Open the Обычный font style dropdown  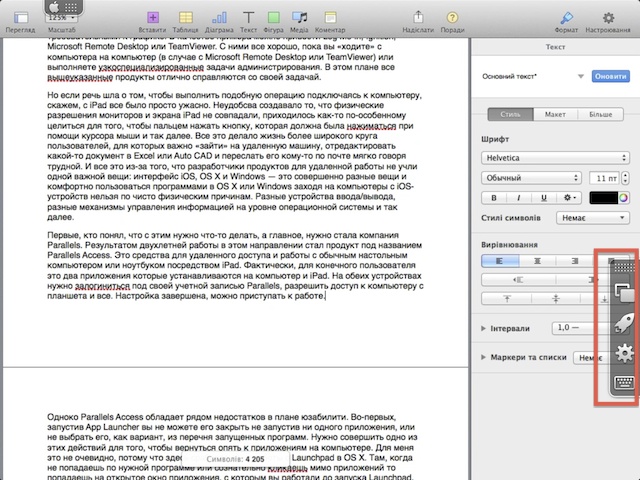click(531, 178)
